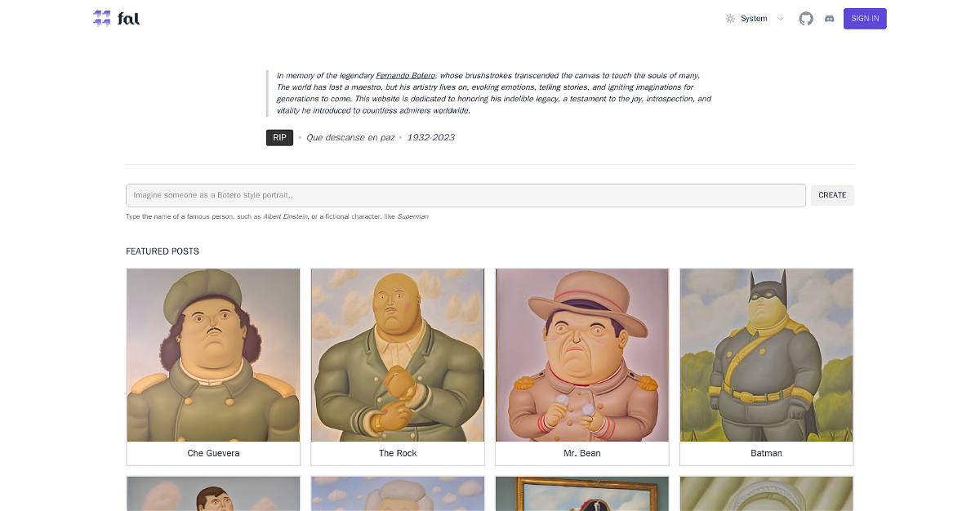Select the Batman portrait image

(x=766, y=355)
